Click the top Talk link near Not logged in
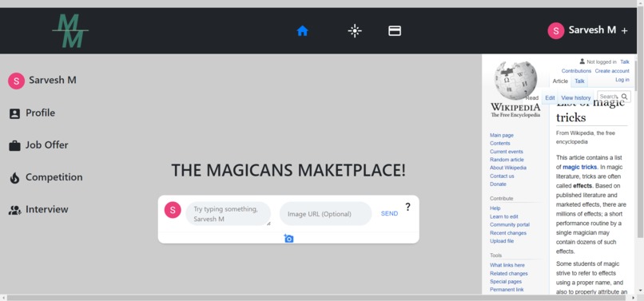The height and width of the screenshot is (301, 644). click(x=625, y=62)
